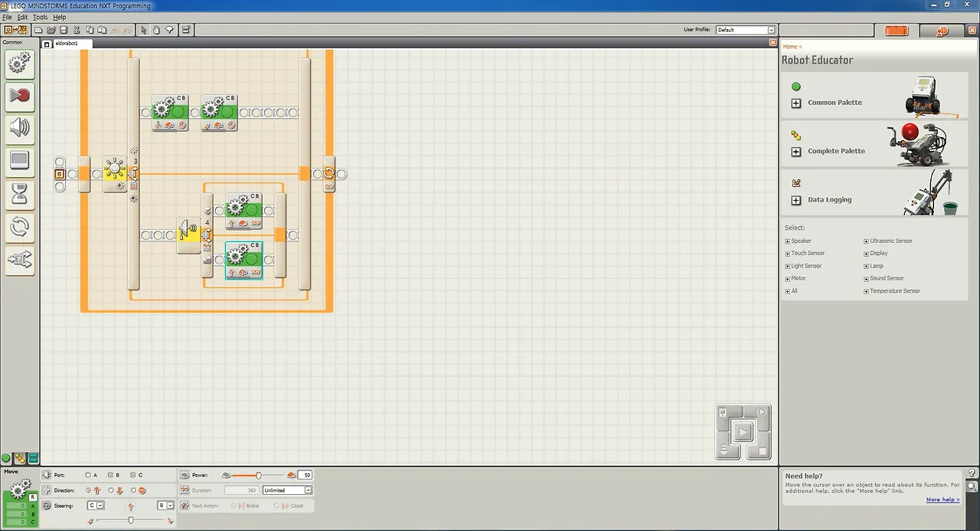The height and width of the screenshot is (531, 980).
Task: Open right steering motor B dropdown
Action: click(x=166, y=506)
